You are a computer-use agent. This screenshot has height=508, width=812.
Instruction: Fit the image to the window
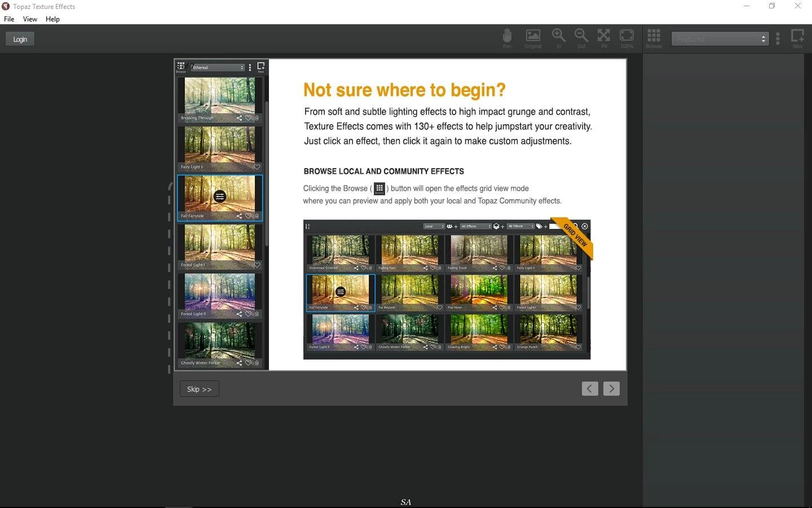[x=604, y=38]
